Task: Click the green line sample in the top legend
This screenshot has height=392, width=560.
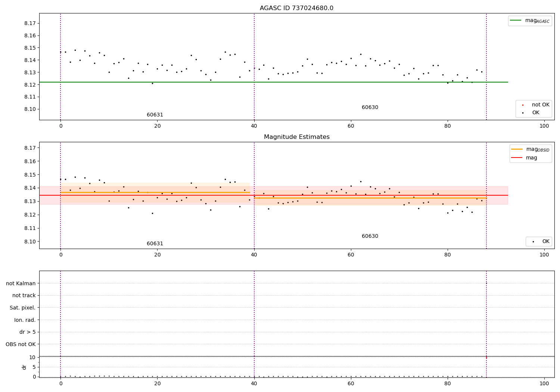Action: tap(516, 21)
